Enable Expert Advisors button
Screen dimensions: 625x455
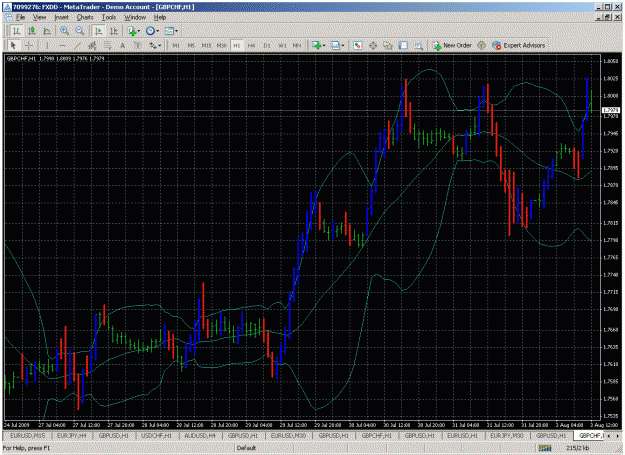[518, 45]
